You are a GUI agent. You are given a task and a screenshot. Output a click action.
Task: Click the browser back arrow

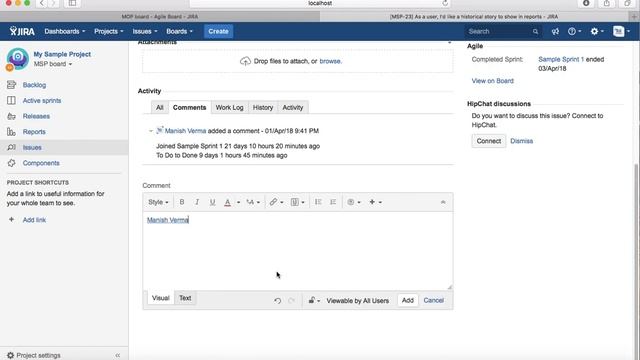[42, 3]
